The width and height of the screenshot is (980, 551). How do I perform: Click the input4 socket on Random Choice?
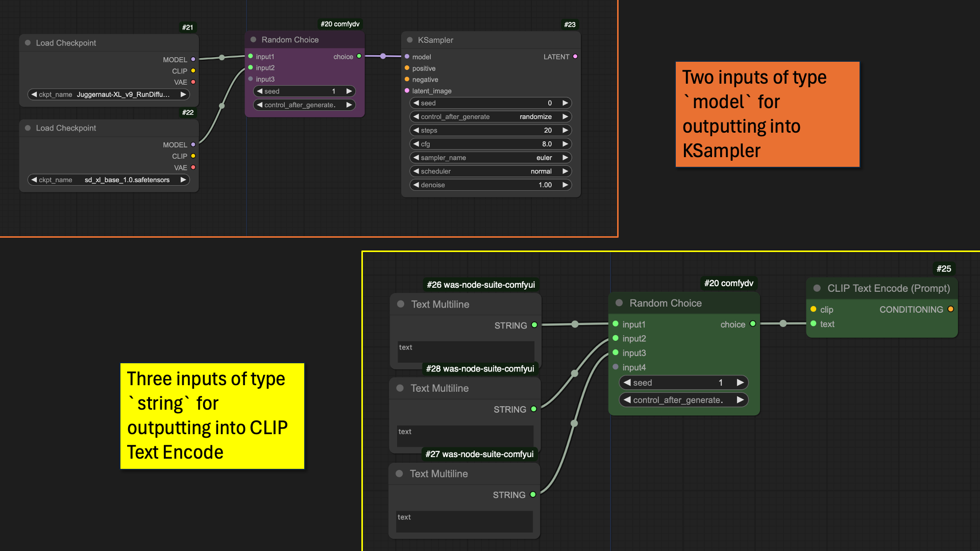[x=616, y=367]
